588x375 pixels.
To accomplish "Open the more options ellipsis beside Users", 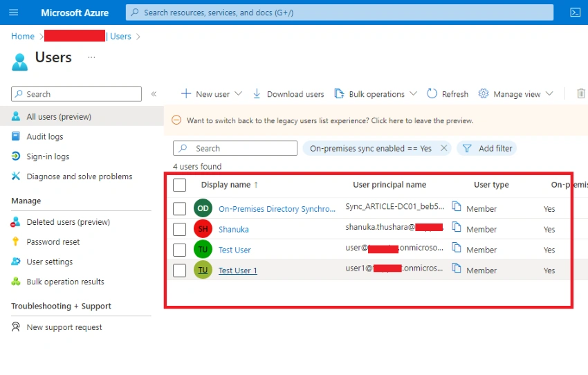I will click(91, 57).
